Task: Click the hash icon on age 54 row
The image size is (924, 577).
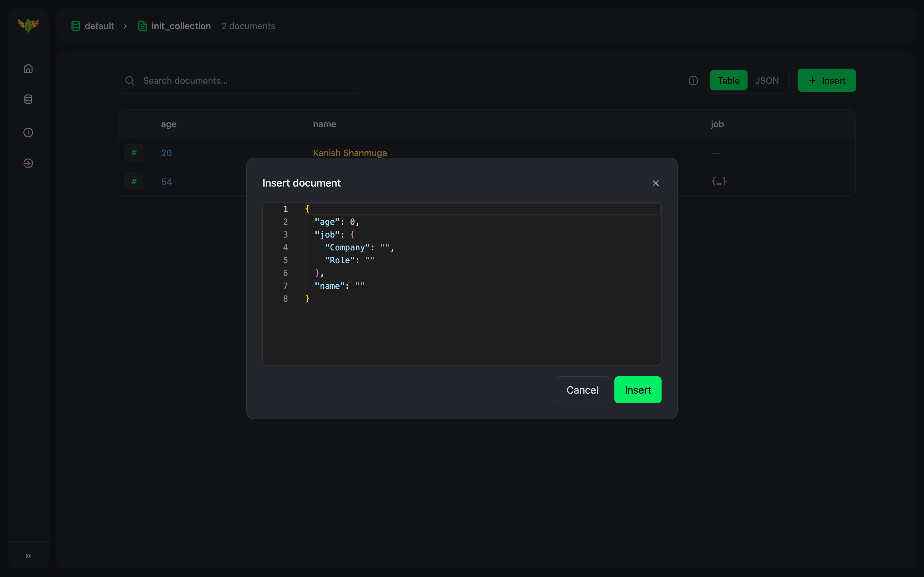Action: (x=134, y=182)
